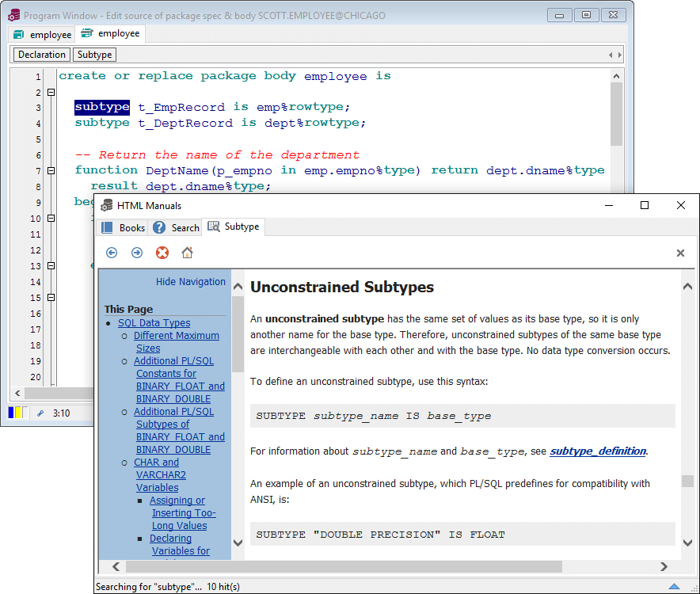Open the Search tab in HTML Manuals
The image size is (700, 594).
[x=177, y=228]
